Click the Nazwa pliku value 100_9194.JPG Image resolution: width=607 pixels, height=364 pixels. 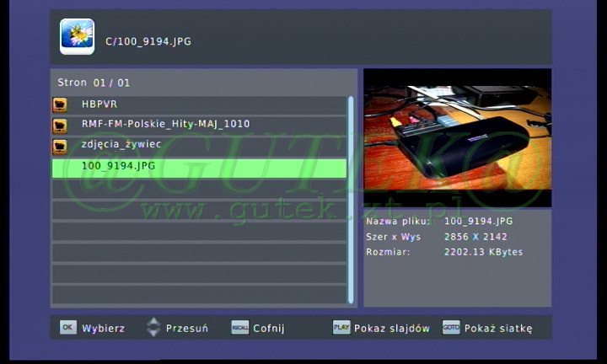point(479,222)
